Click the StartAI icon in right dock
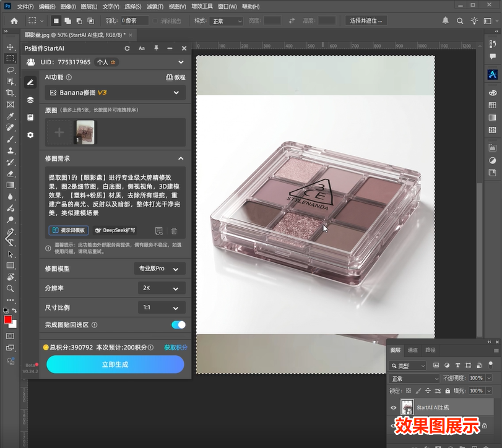This screenshot has height=448, width=502. coord(492,74)
